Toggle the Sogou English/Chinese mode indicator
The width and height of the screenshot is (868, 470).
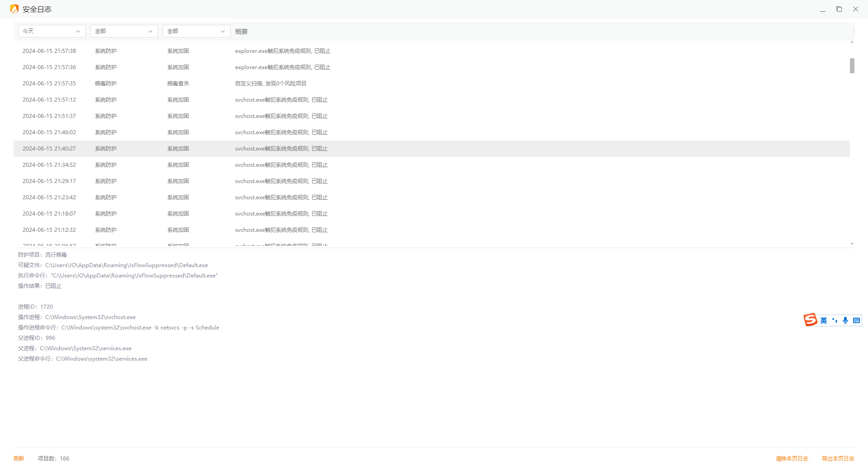pos(824,320)
